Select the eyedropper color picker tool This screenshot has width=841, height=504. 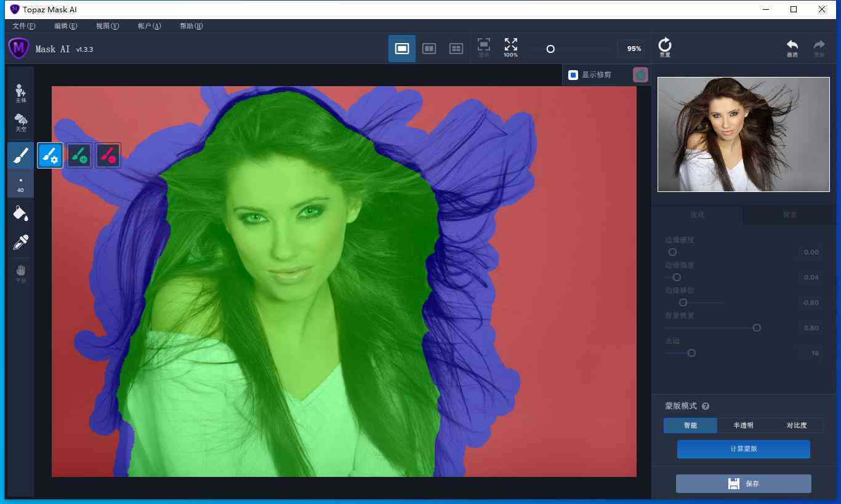pos(20,242)
